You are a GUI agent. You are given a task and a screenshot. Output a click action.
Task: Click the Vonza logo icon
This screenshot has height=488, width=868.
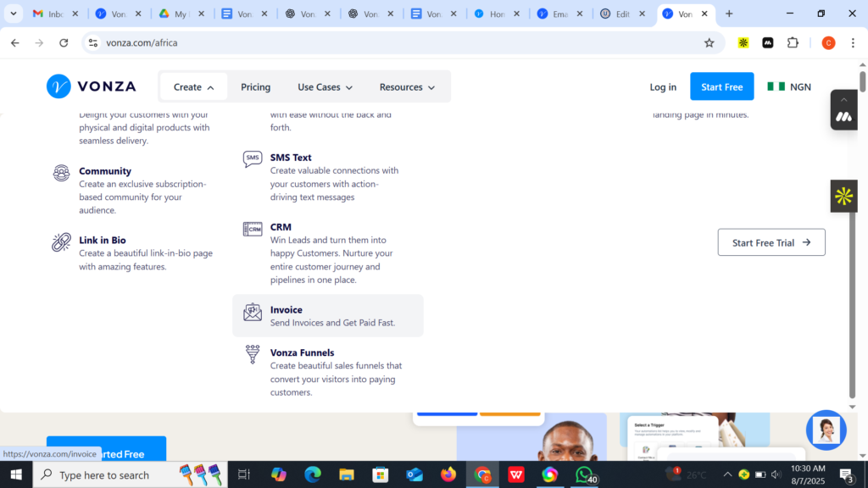coord(58,86)
